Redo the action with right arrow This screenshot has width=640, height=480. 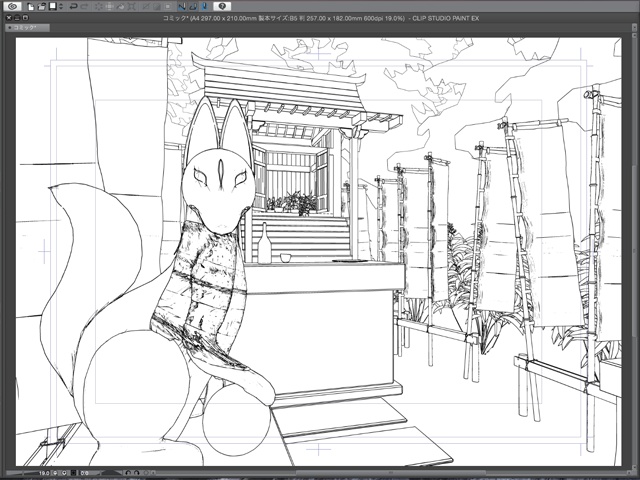tap(84, 6)
